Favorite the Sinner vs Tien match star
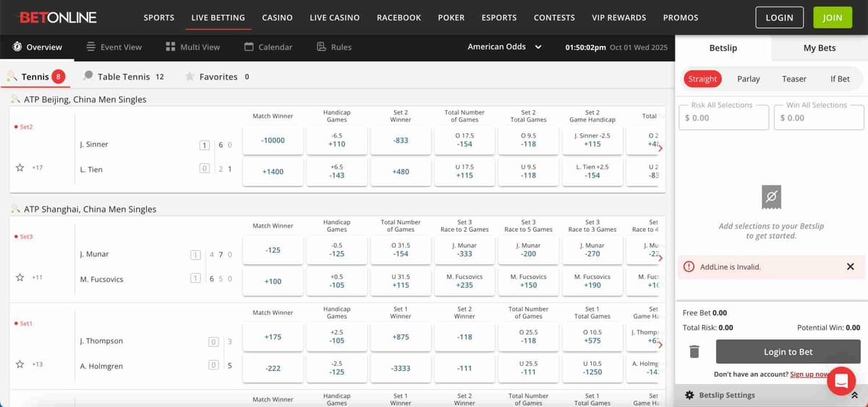868x407 pixels. (20, 167)
